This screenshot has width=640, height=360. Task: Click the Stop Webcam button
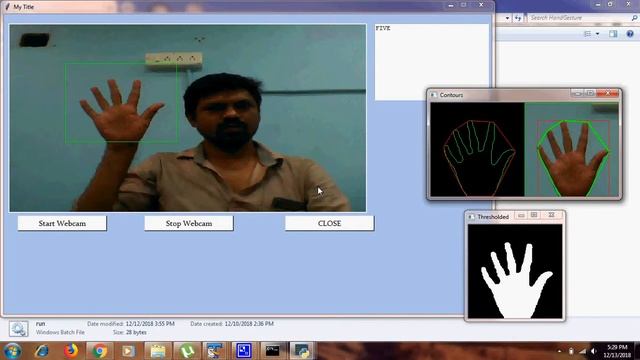189,223
